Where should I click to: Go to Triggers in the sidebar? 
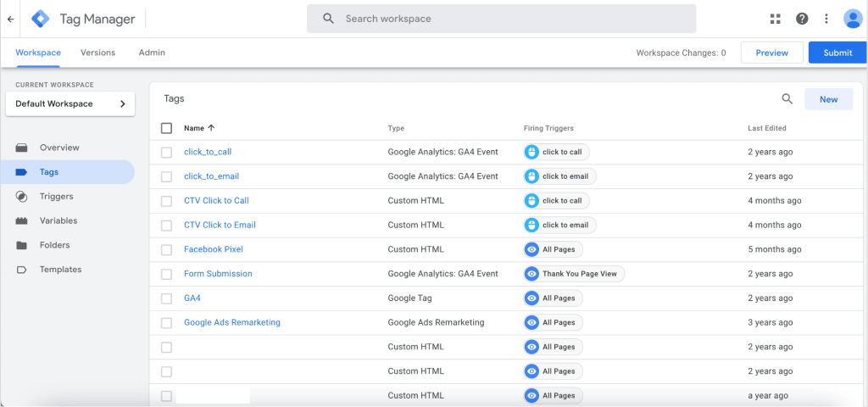pos(57,197)
